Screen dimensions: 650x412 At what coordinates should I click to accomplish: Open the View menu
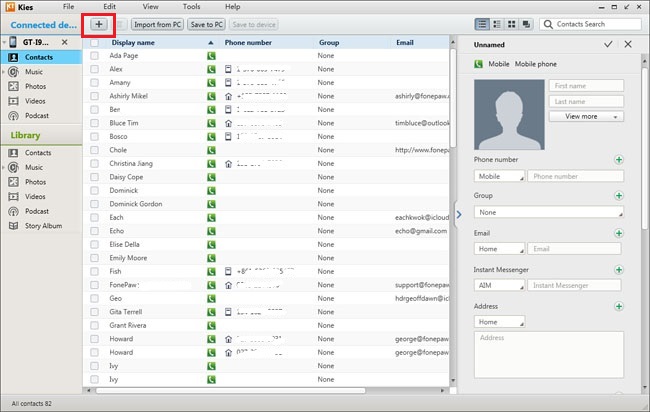(150, 7)
